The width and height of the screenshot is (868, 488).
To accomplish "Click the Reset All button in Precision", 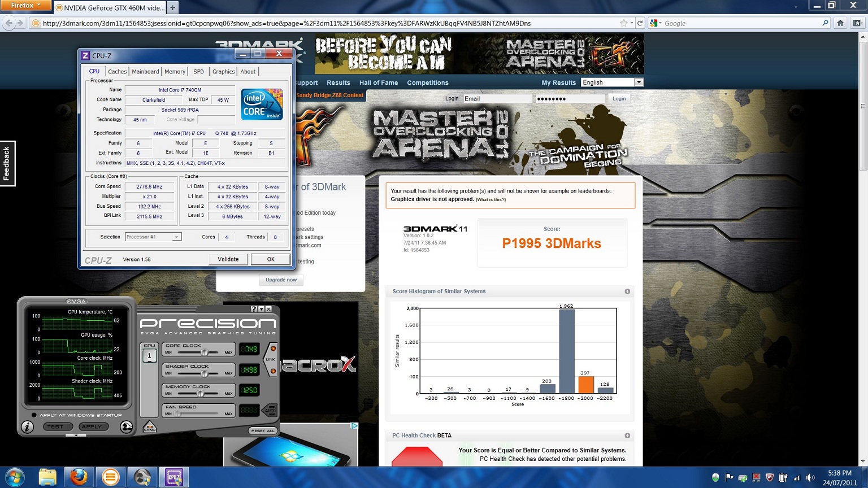I will pyautogui.click(x=262, y=431).
